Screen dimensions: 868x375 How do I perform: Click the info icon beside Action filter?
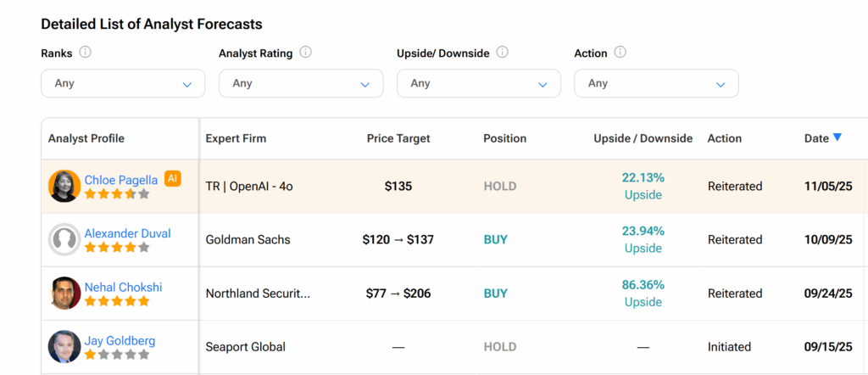620,53
